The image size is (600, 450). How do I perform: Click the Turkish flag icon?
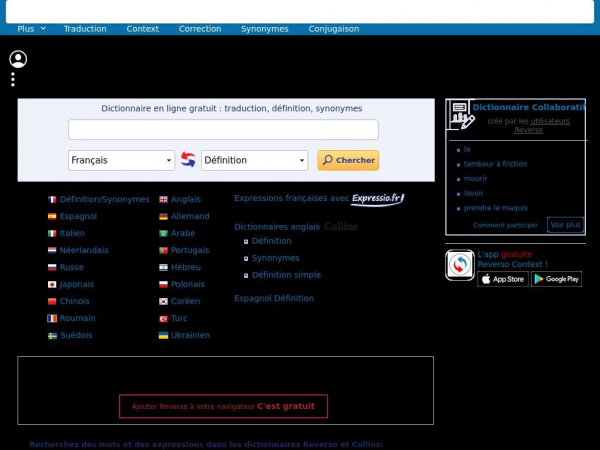(163, 318)
